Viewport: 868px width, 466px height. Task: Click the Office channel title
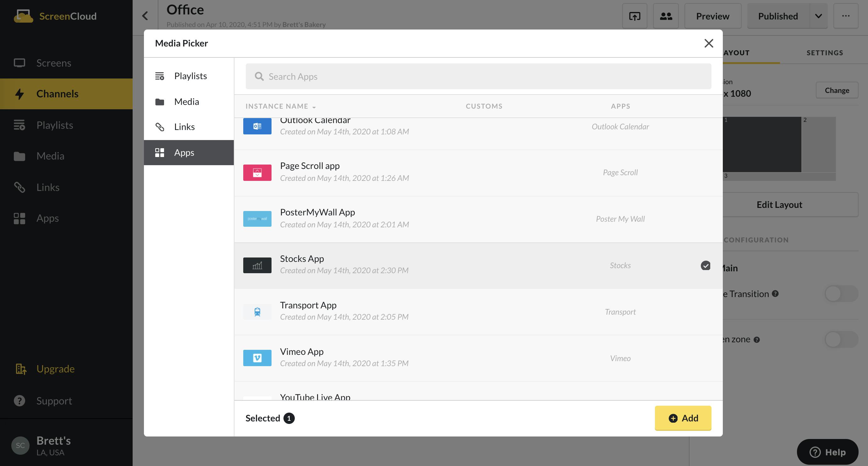coord(185,10)
